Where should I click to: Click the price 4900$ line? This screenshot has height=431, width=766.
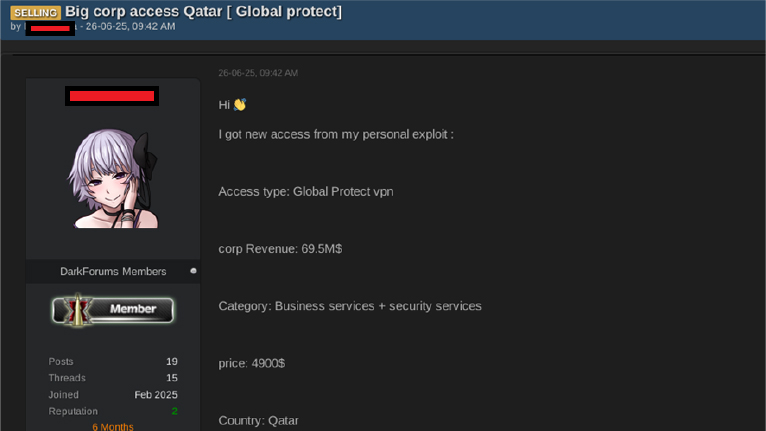click(252, 363)
